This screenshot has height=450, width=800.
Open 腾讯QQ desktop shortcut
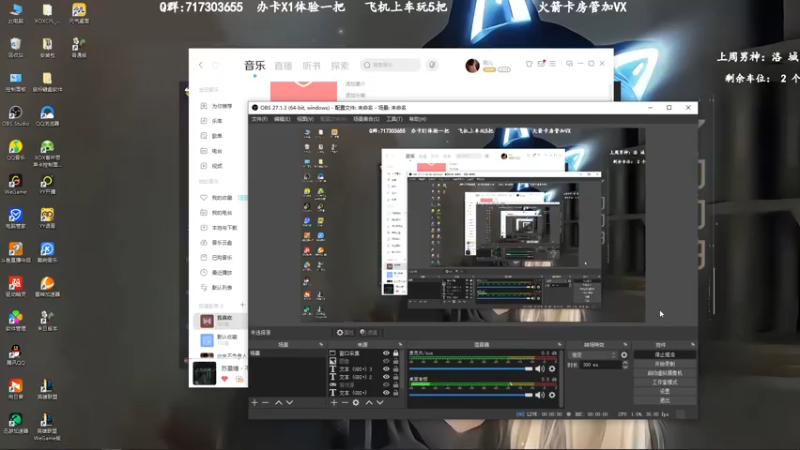(x=15, y=355)
